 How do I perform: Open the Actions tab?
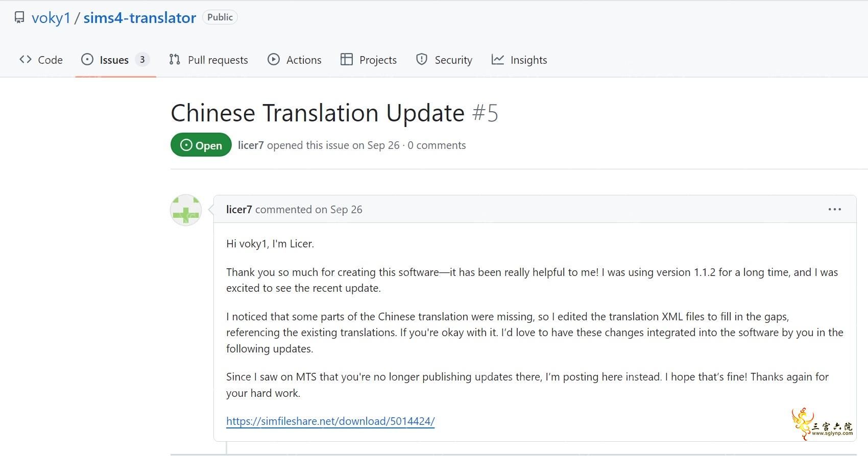(295, 60)
